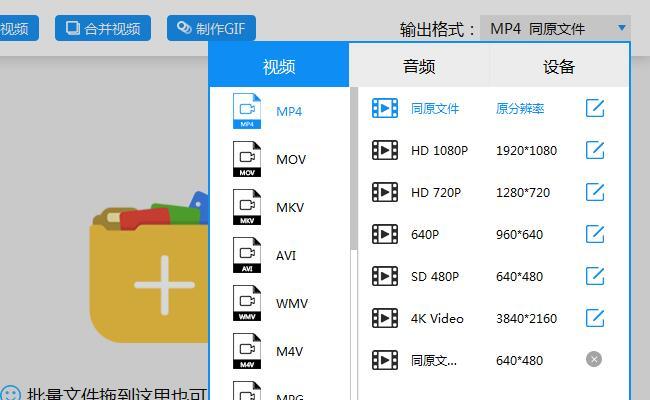Select the WMV format file icon
Viewport: 650px width, 400px height.
[247, 303]
